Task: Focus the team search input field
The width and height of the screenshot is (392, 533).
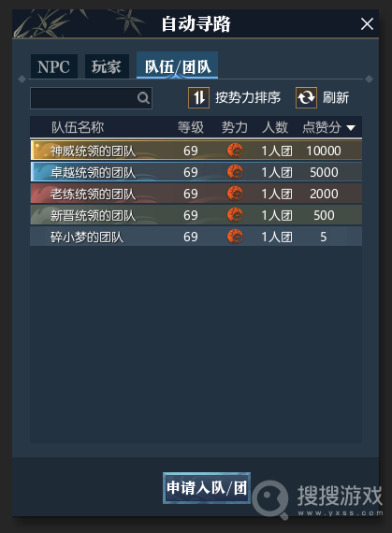Action: pyautogui.click(x=91, y=98)
